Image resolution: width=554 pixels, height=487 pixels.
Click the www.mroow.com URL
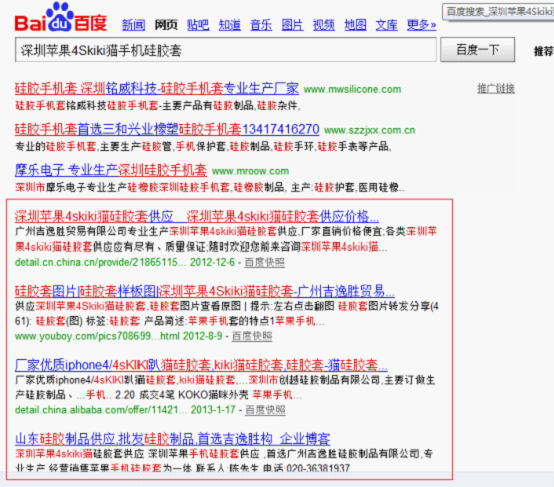tap(251, 171)
